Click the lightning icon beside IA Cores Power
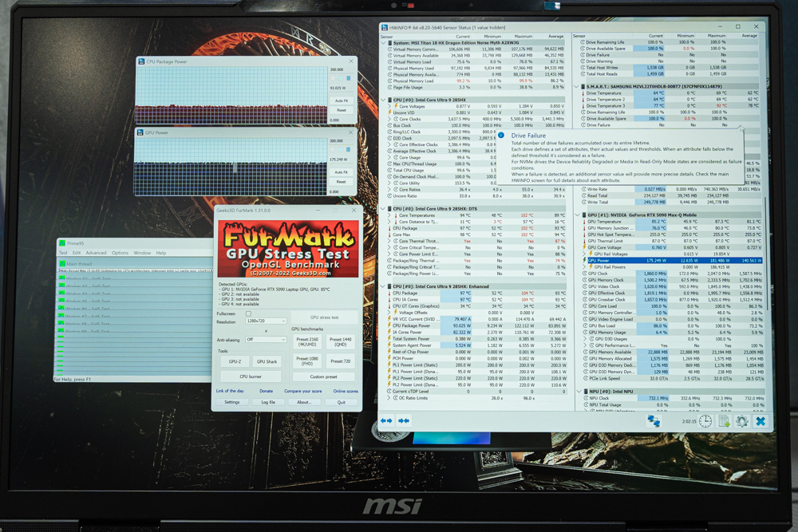 [x=389, y=332]
